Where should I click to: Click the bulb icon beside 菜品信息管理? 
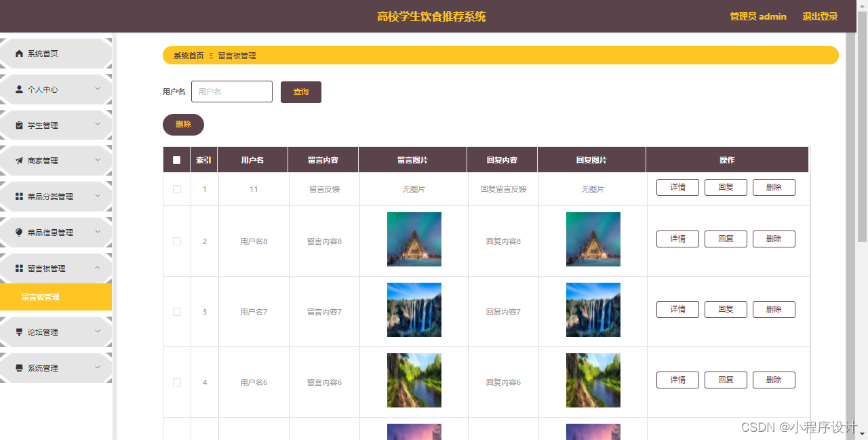click(x=19, y=233)
